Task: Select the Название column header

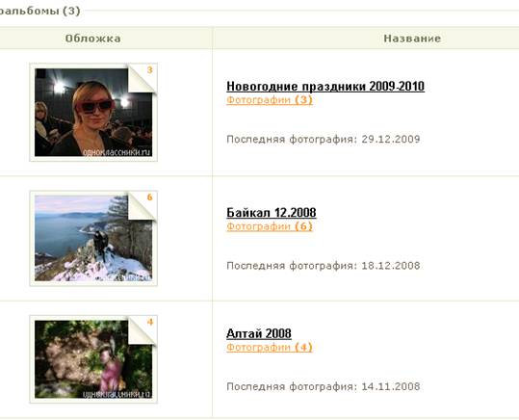Action: coord(412,39)
